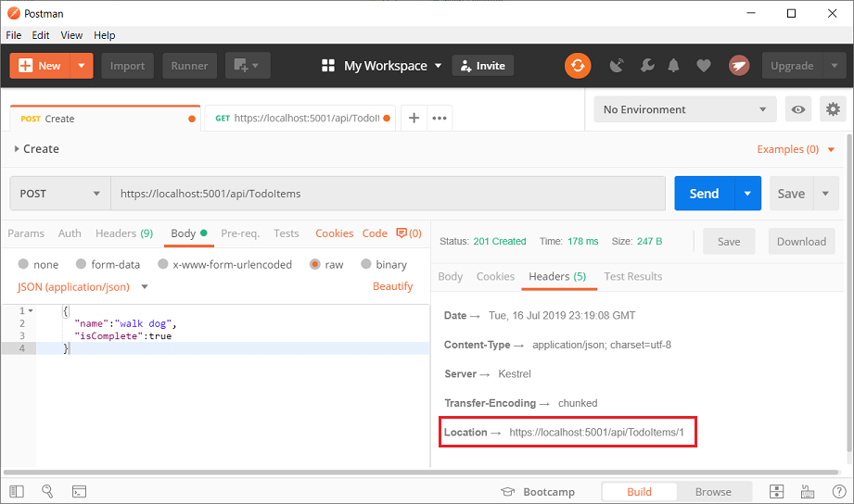
Task: Switch to response Cookies tab
Action: (x=496, y=276)
